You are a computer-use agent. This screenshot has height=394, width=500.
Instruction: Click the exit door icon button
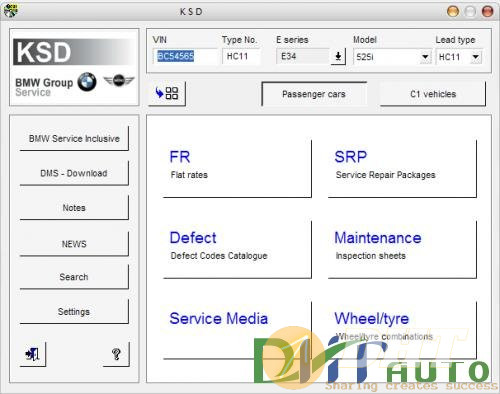pyautogui.click(x=33, y=354)
